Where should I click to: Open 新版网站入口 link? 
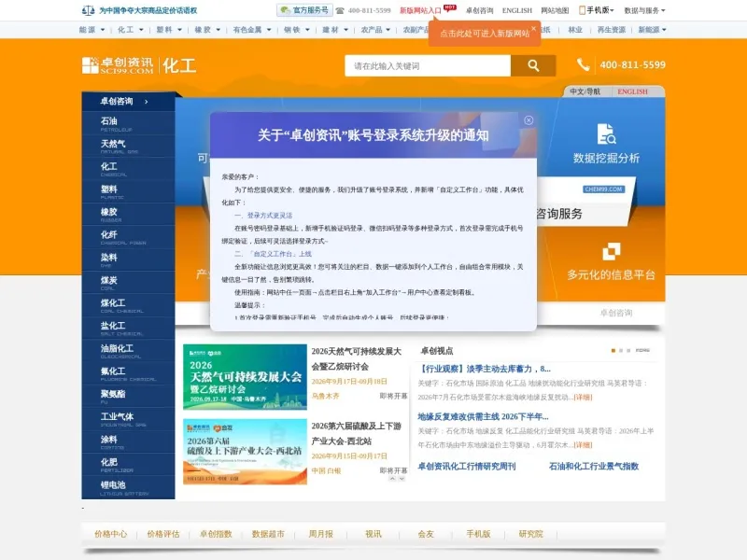point(421,10)
